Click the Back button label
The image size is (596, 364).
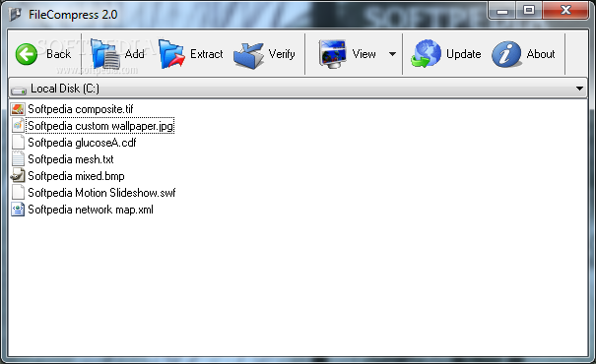click(58, 54)
